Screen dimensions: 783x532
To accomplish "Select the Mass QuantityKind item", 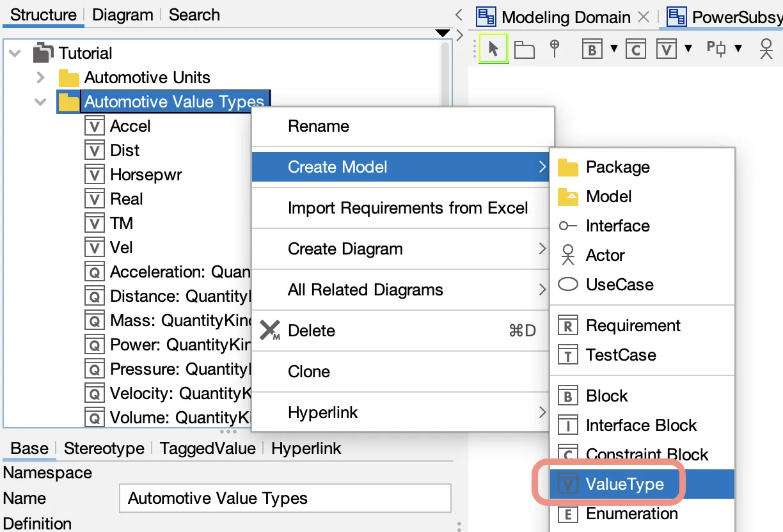I will click(x=180, y=320).
